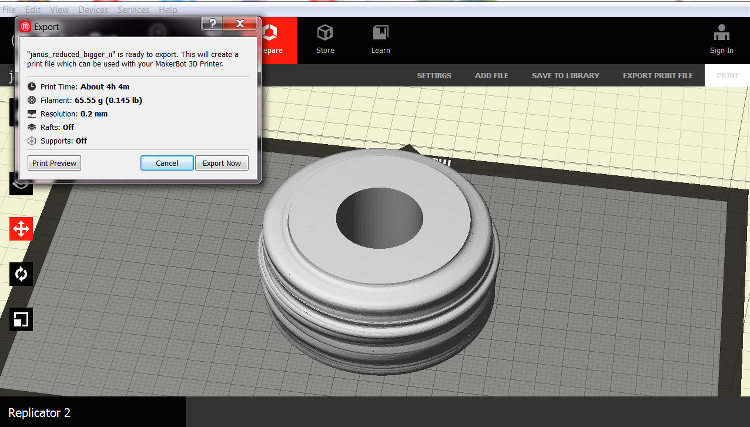Click the Sign In user icon

click(x=721, y=33)
